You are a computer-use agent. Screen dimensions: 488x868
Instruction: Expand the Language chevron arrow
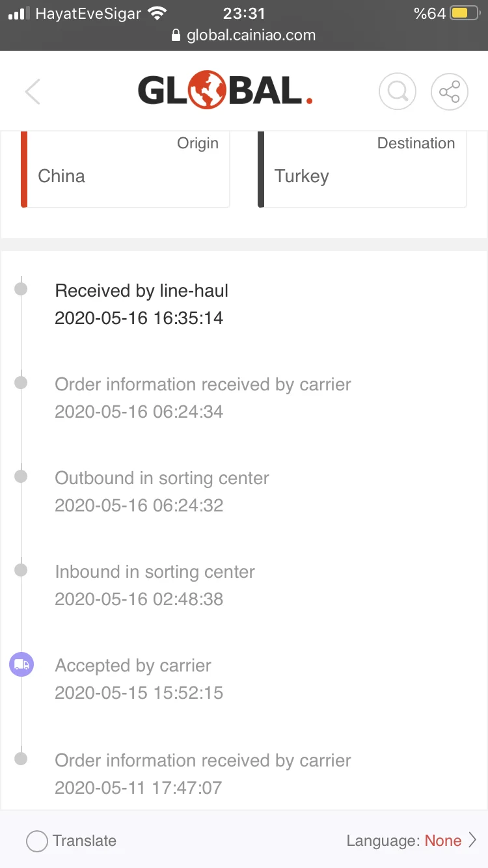point(473,841)
